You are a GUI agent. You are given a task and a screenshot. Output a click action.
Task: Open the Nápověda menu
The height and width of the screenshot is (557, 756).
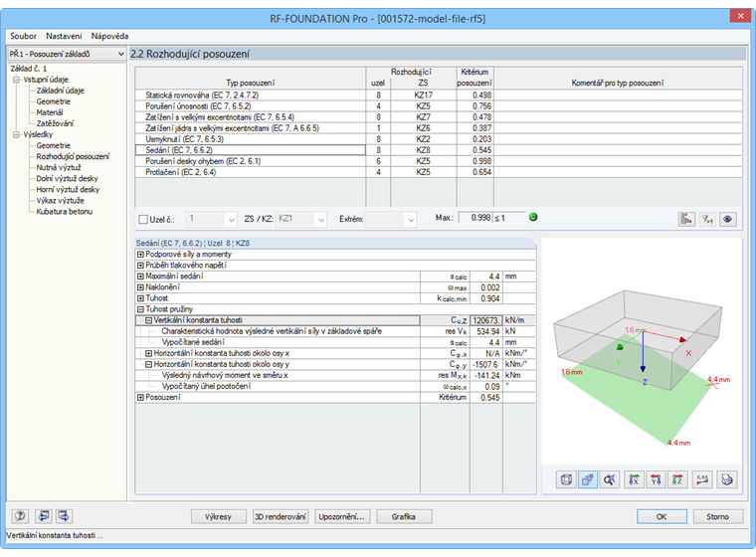click(109, 36)
